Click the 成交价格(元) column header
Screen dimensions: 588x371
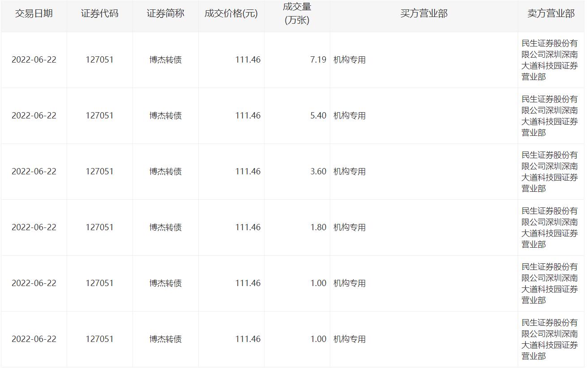click(231, 13)
